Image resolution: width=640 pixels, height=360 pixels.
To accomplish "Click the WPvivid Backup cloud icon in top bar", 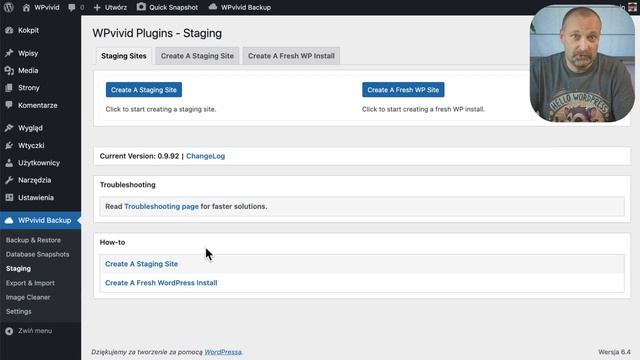I will pos(213,7).
